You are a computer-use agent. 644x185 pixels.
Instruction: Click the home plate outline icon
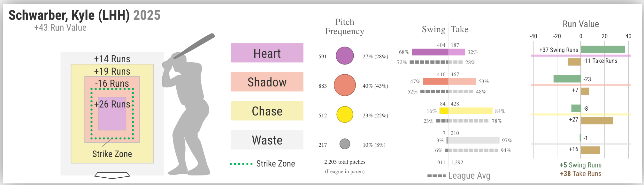[x=112, y=175]
